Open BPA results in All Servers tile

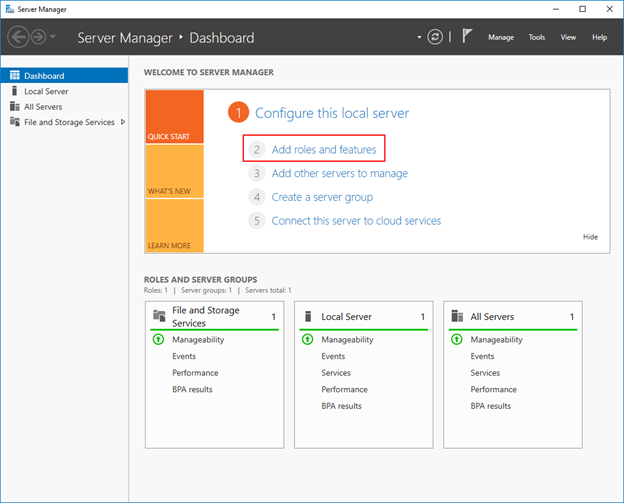(x=491, y=406)
